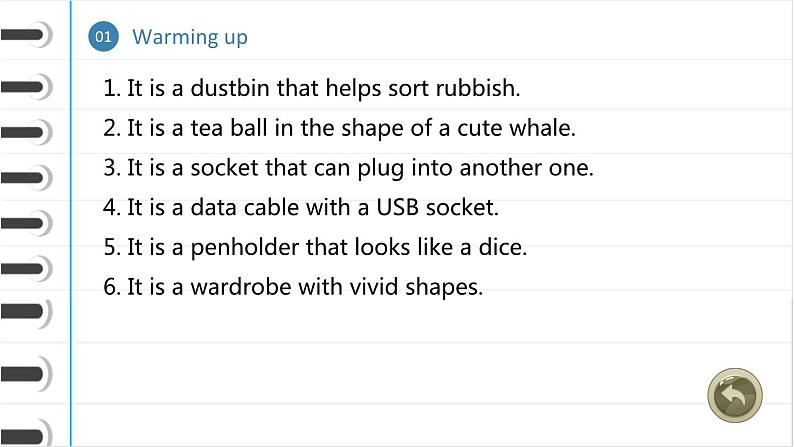Click the number "6." list marker
This screenshot has height=447, width=794.
[112, 287]
